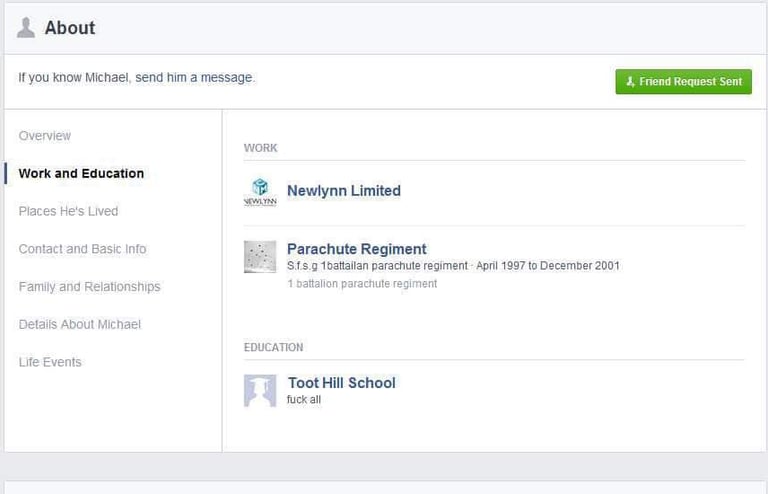
Task: Show Life Events section
Action: pos(50,362)
